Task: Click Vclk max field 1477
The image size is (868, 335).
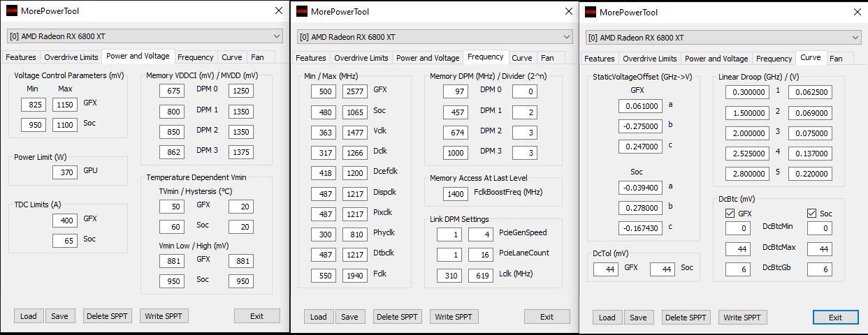Action: point(355,133)
